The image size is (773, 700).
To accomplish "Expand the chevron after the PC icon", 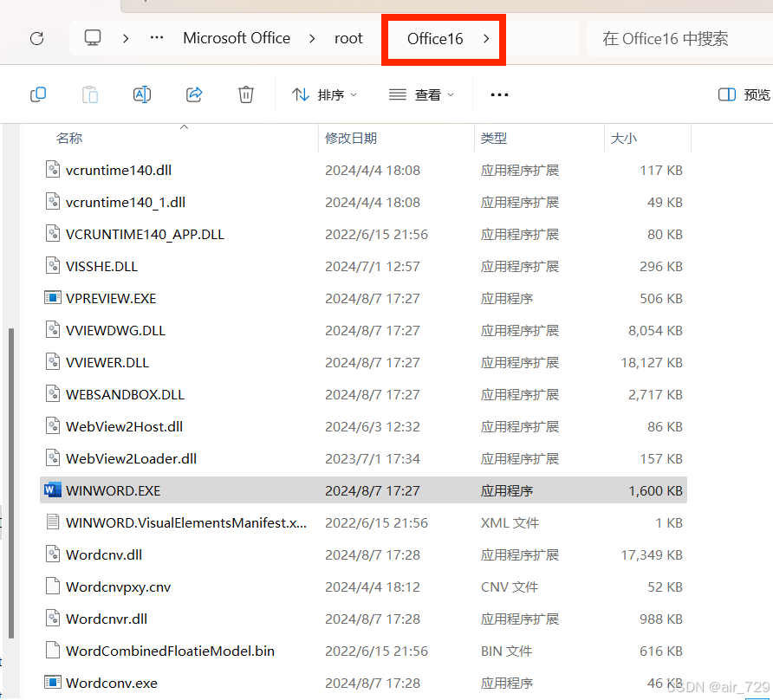I will 126,38.
